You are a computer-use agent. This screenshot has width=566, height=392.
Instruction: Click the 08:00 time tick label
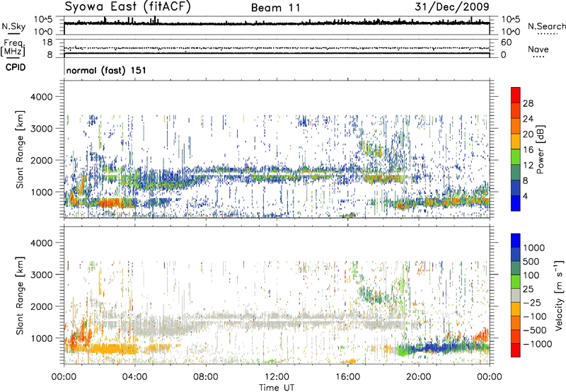point(205,377)
